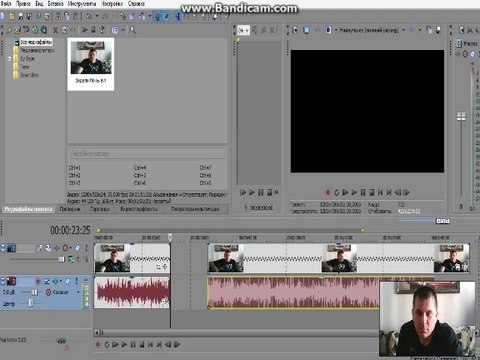Expand the By Type folder node
The image size is (480, 360).
(9, 59)
